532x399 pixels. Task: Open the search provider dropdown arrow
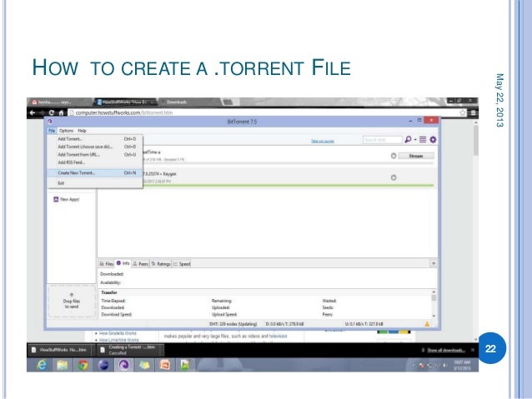(x=415, y=140)
